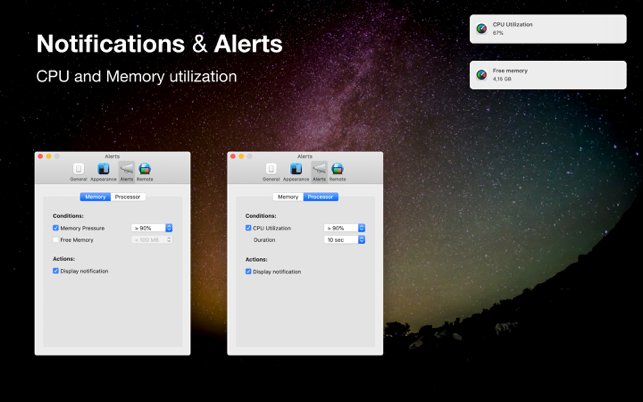Open Remote settings in the left Alerts window
Image resolution: width=643 pixels, height=402 pixels.
coord(145,171)
